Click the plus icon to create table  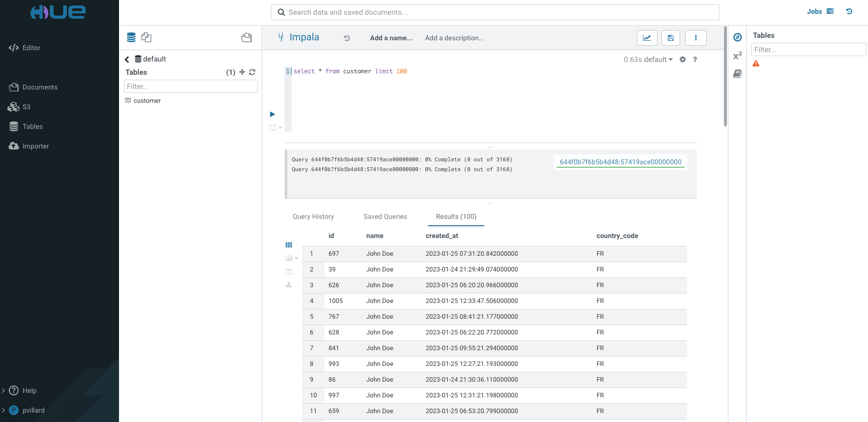click(242, 72)
